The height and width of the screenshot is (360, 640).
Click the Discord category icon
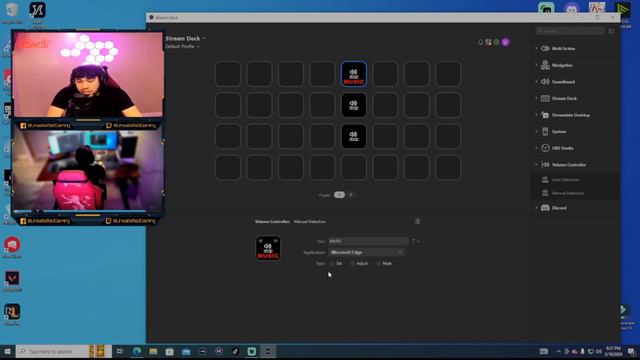pyautogui.click(x=545, y=208)
